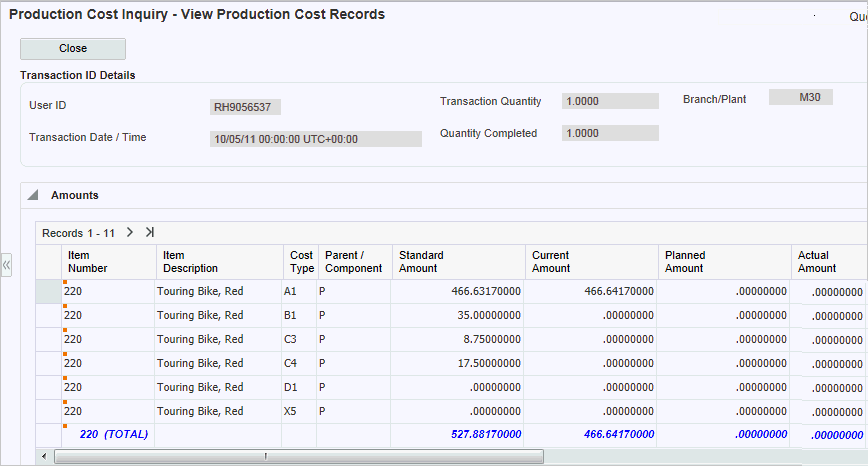Image resolution: width=868 pixels, height=466 pixels.
Task: Click the User ID field
Action: coord(247,107)
